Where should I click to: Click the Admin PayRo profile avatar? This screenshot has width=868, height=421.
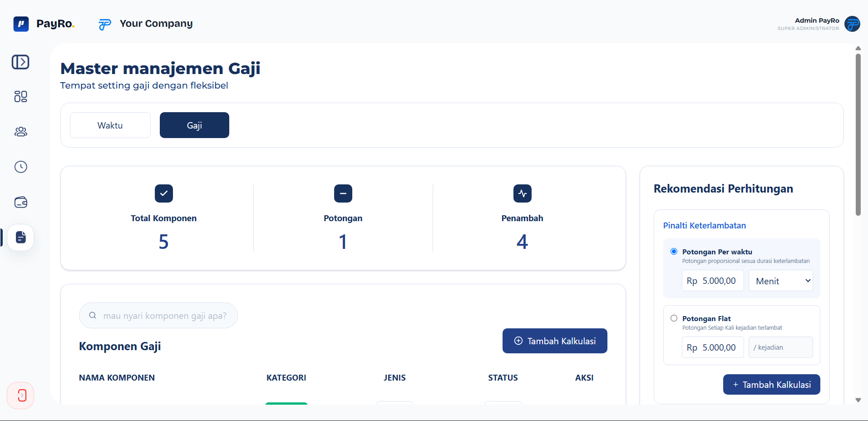coord(852,24)
